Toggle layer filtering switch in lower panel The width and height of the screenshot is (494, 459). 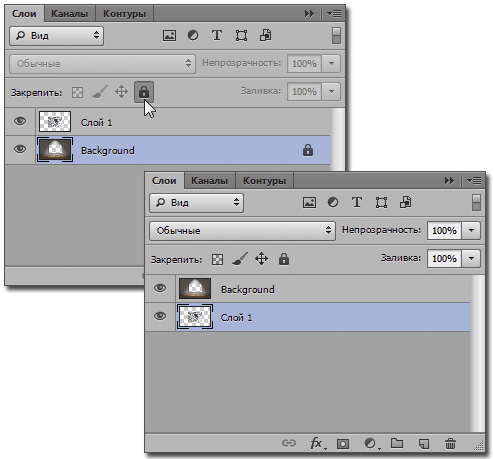[476, 203]
